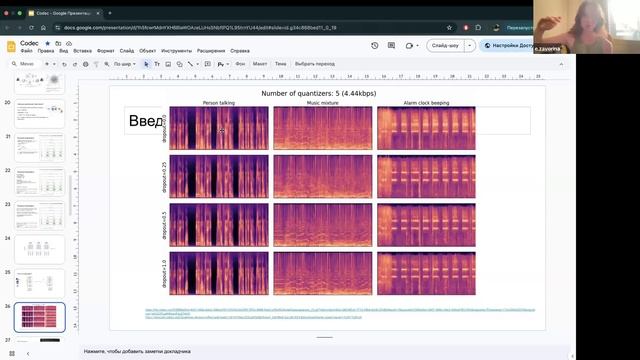
Task: Activate the paint format tool
Action: click(96, 64)
